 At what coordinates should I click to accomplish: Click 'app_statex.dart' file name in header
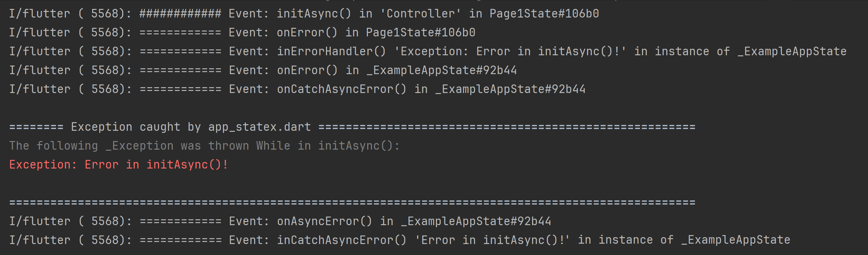pos(259,127)
